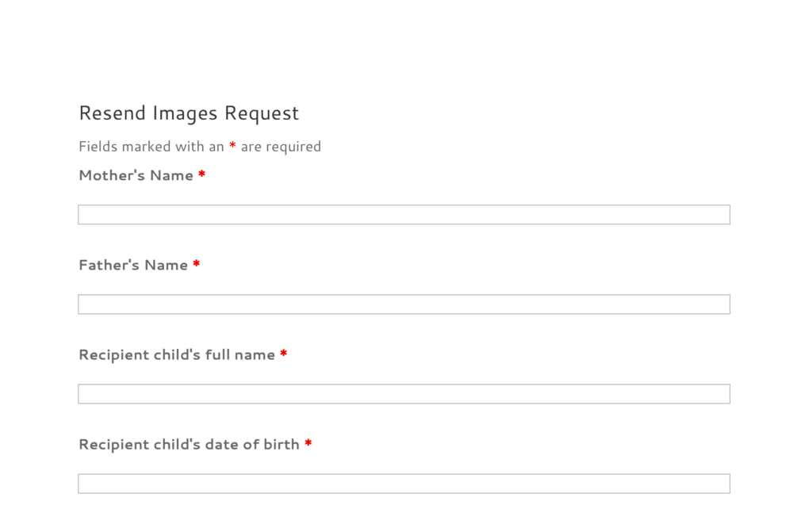Focus the Father's Name text box
The image size is (812, 509).
click(x=404, y=304)
